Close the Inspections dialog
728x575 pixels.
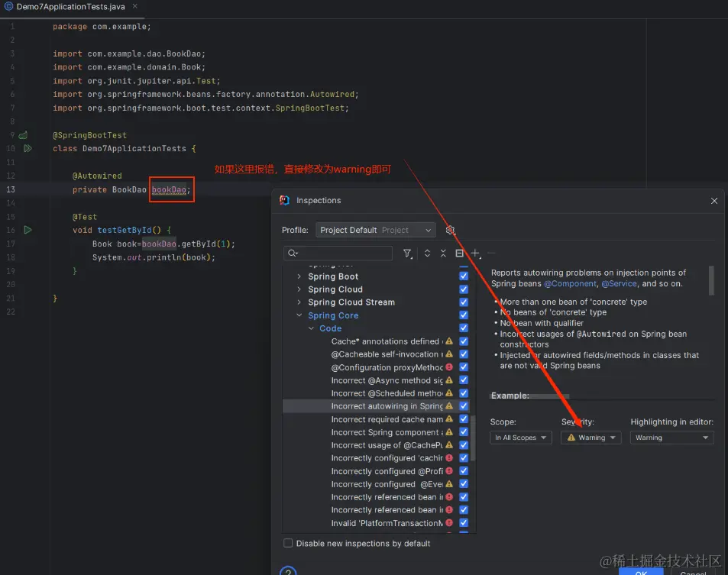pyautogui.click(x=714, y=201)
